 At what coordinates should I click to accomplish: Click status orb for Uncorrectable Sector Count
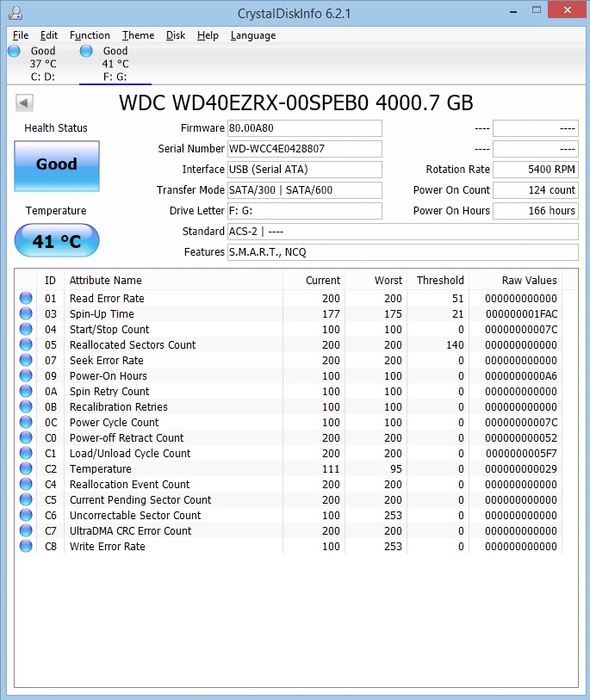(x=26, y=515)
